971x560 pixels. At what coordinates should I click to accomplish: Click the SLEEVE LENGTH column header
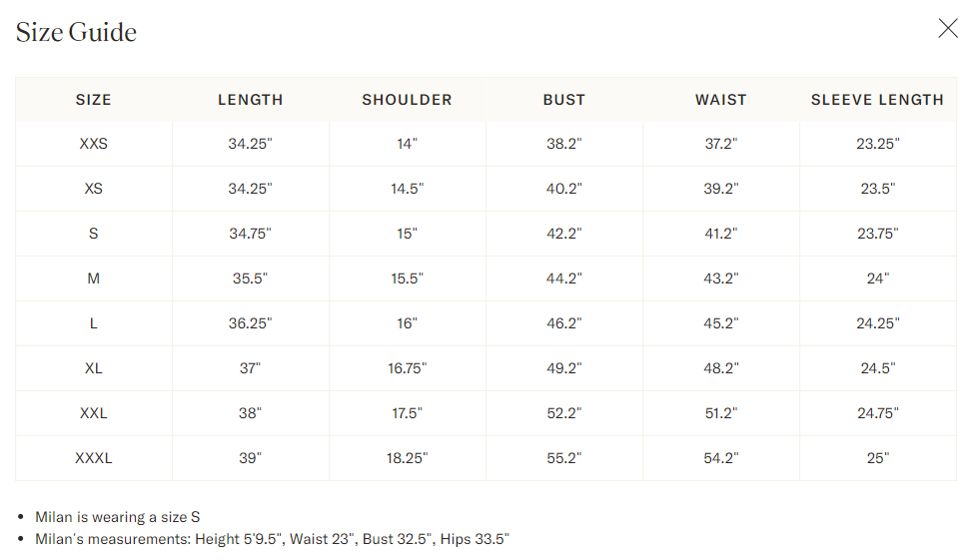pos(877,100)
